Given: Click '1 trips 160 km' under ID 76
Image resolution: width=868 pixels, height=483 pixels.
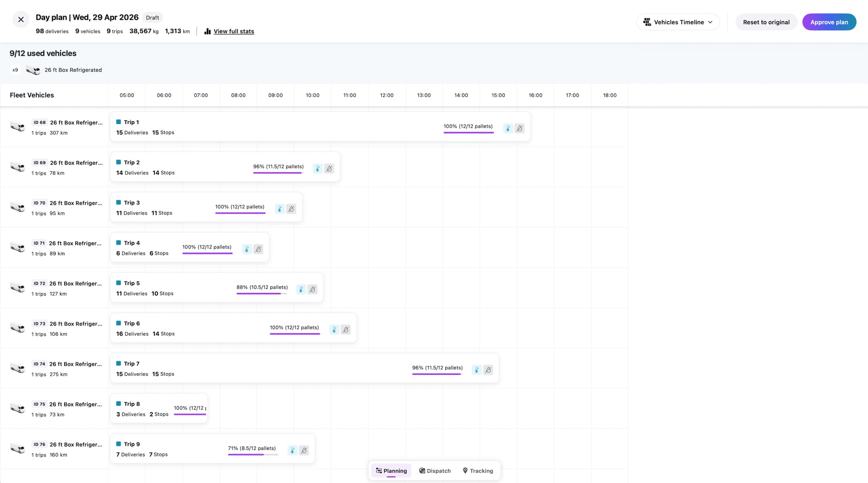Looking at the screenshot, I should click(49, 455).
